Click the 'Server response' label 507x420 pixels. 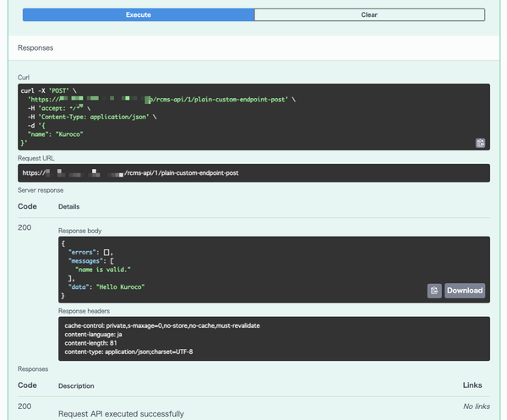pyautogui.click(x=41, y=190)
